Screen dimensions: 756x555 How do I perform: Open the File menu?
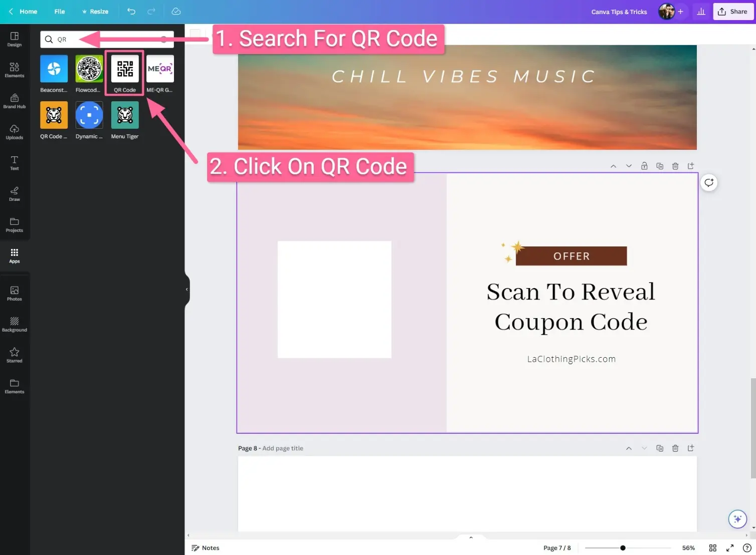pos(60,12)
